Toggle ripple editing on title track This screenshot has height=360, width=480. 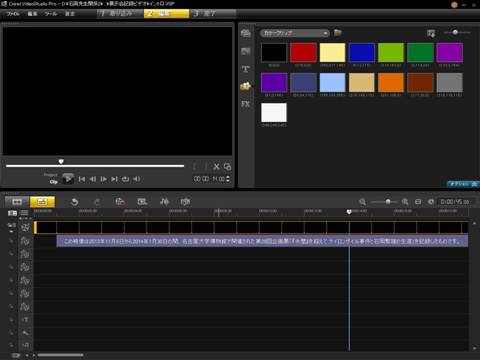tap(12, 319)
